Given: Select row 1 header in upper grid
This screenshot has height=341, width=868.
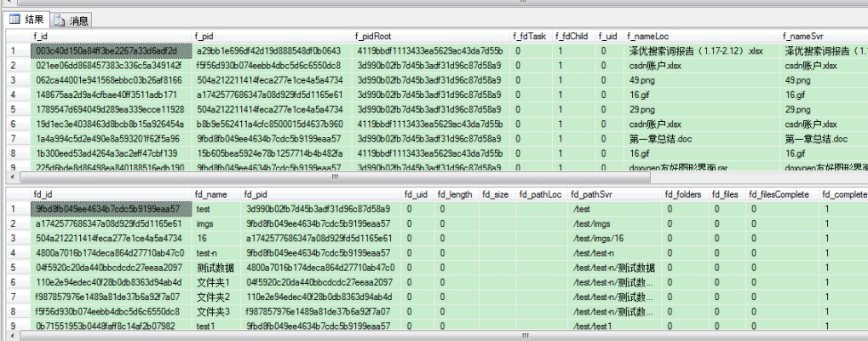Looking at the screenshot, I should 18,51.
